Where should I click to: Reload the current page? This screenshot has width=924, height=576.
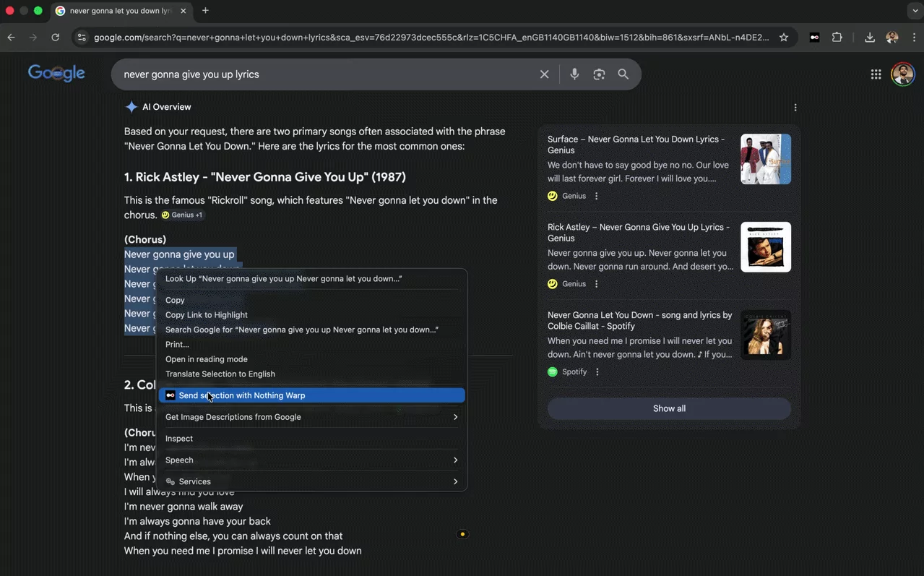point(55,38)
